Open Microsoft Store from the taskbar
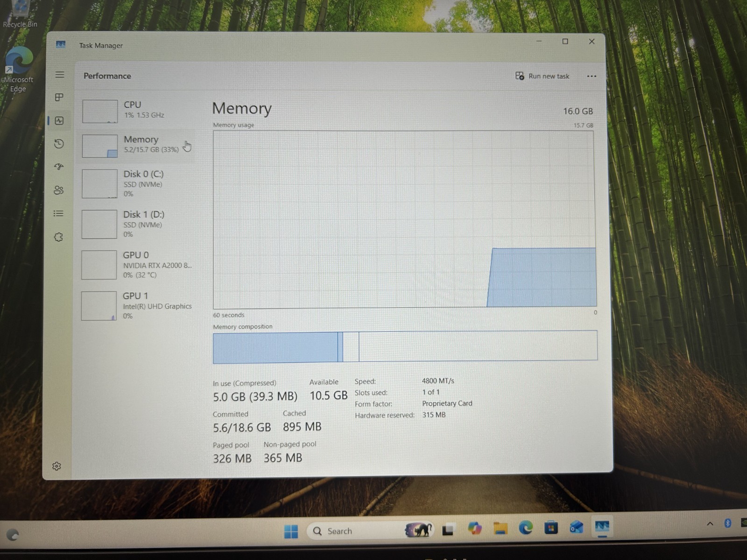 coord(551,528)
